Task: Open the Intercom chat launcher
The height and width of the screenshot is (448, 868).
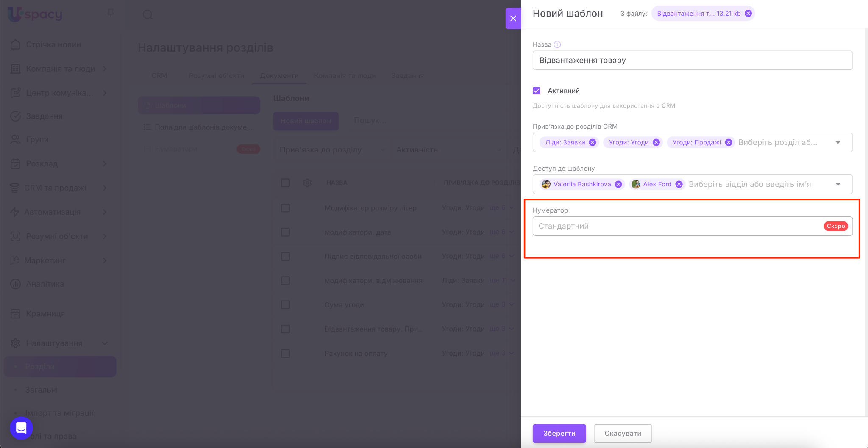Action: coord(21,428)
